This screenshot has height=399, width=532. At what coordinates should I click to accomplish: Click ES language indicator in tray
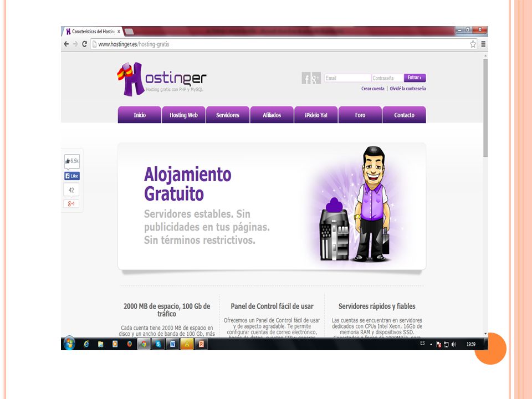pos(422,343)
